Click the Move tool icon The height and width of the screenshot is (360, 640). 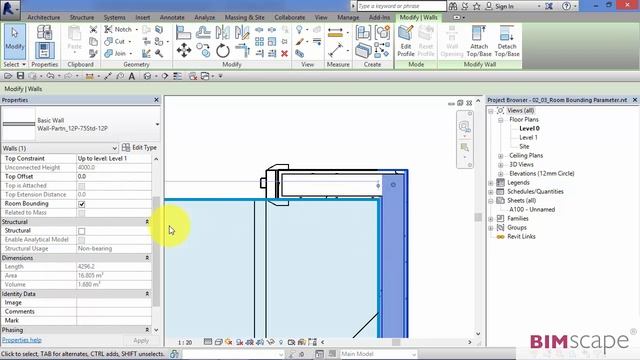(x=184, y=50)
